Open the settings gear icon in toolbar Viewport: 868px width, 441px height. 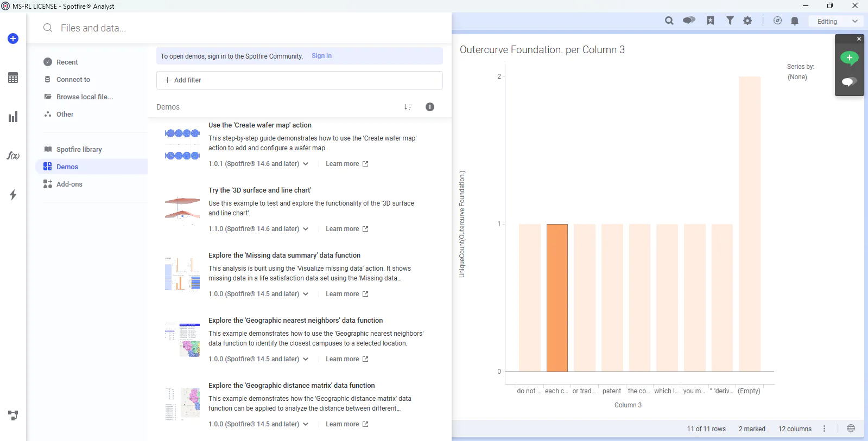click(747, 21)
